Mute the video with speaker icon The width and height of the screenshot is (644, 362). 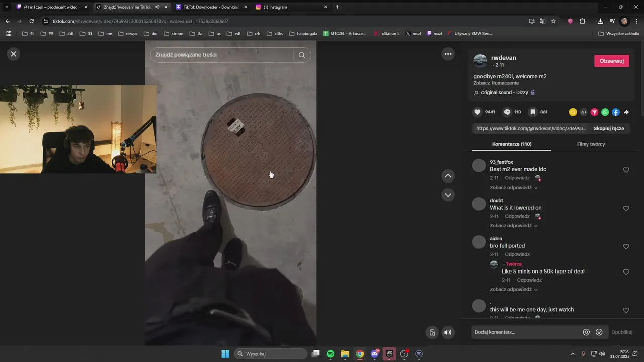(x=447, y=332)
